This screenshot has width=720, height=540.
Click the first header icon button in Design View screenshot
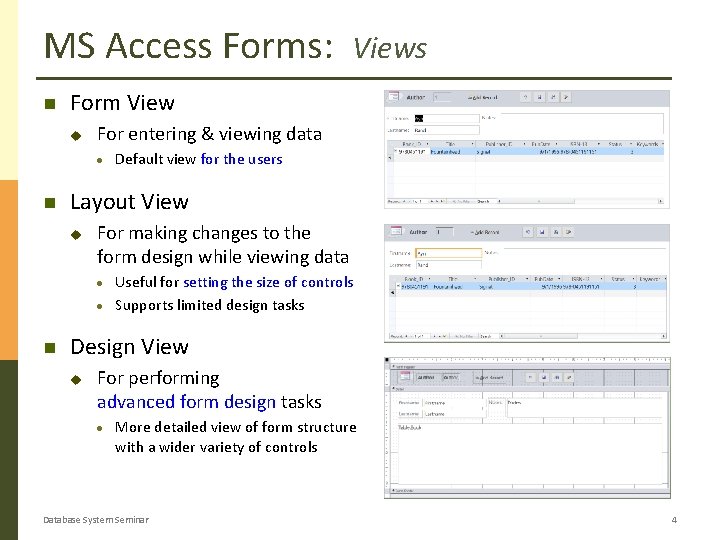tap(530, 377)
